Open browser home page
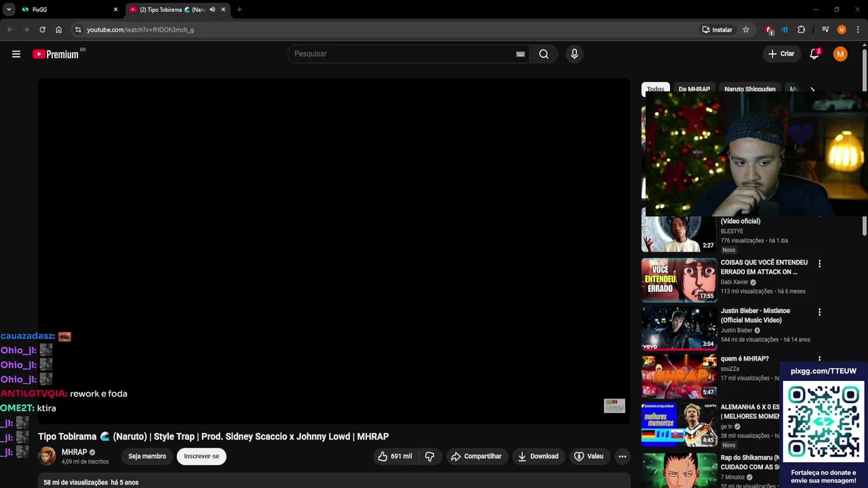The height and width of the screenshot is (488, 868). click(x=58, y=30)
